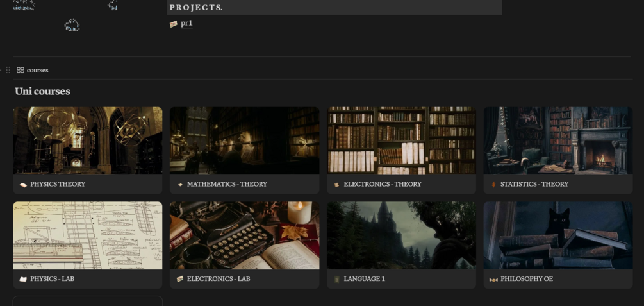Click the drag handle beside courses view

tap(8, 70)
